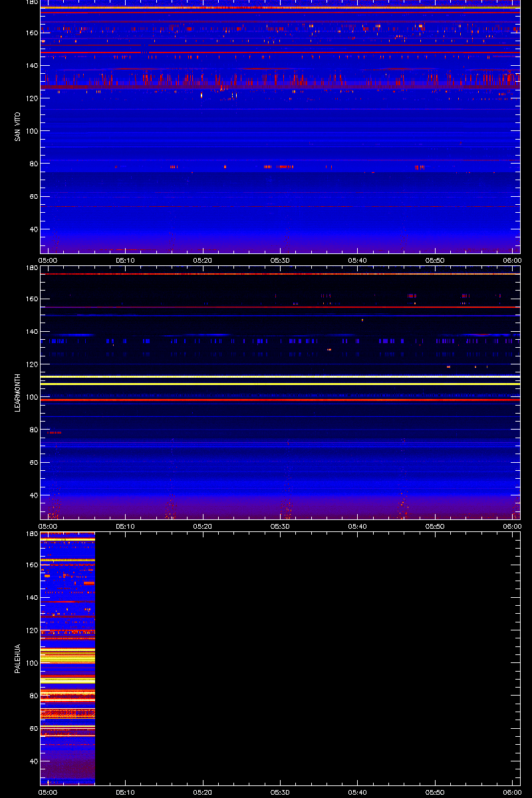Click 05:30 time label under Learmonth plot
Image resolution: width=532 pixels, height=798 pixels.
pyautogui.click(x=281, y=526)
